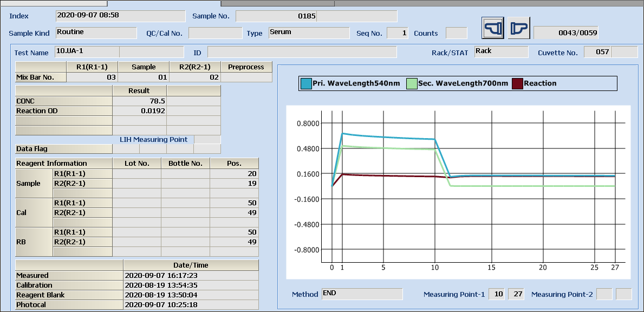The image size is (644, 312).
Task: Click the left-pointing hand previous record icon
Action: (492, 28)
